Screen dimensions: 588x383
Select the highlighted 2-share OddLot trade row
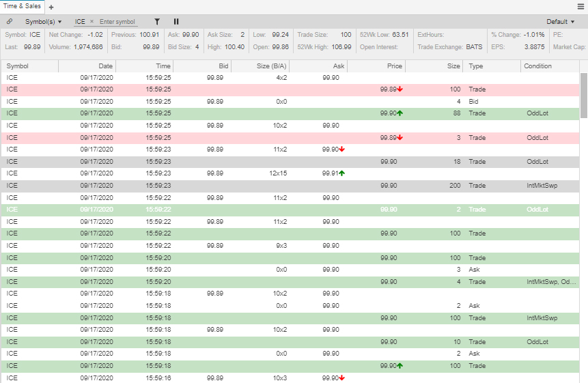[290, 210]
